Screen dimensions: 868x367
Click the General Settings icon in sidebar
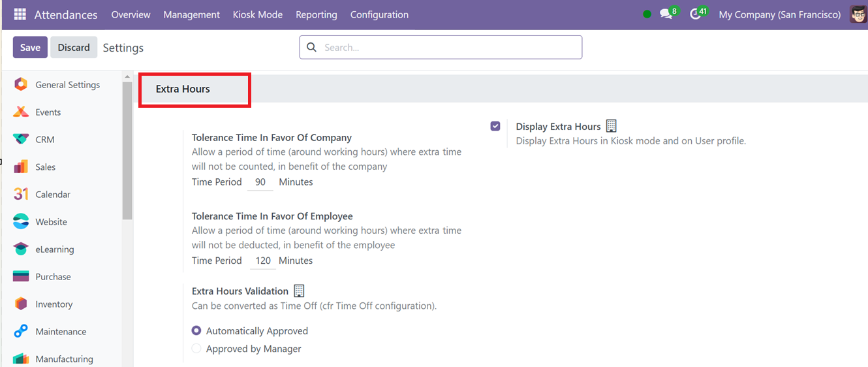(x=21, y=84)
